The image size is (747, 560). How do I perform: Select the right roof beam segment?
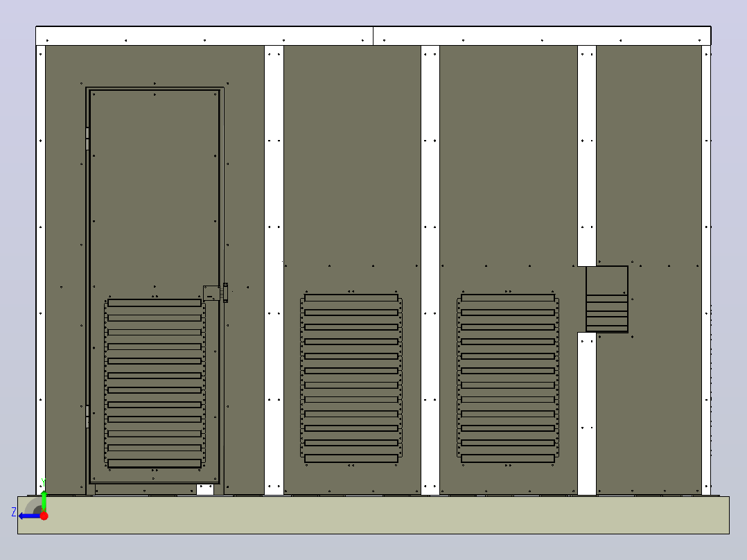coord(542,36)
